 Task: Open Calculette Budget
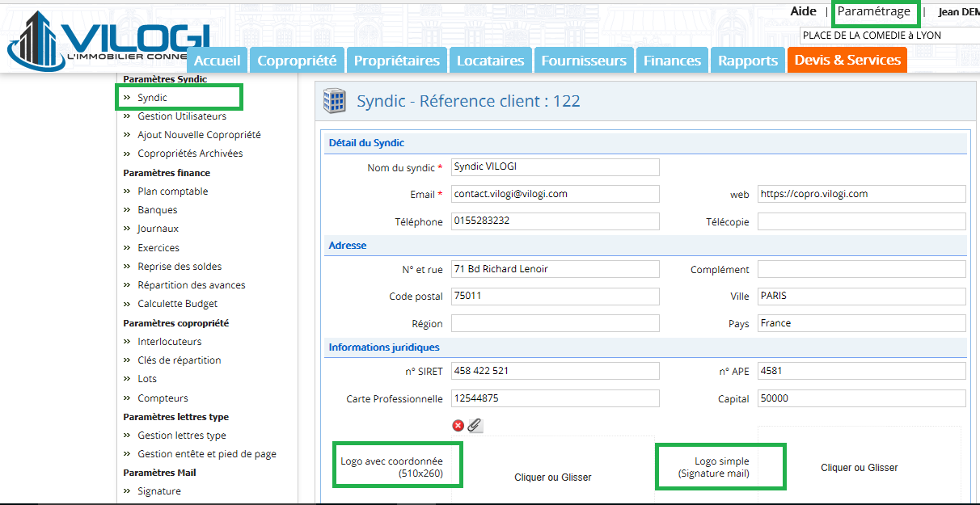point(177,304)
